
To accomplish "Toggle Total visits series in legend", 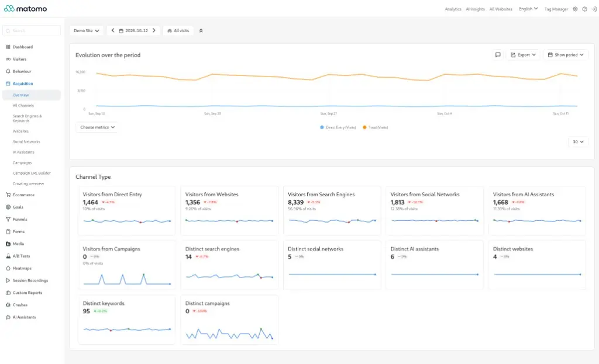I will 375,127.
